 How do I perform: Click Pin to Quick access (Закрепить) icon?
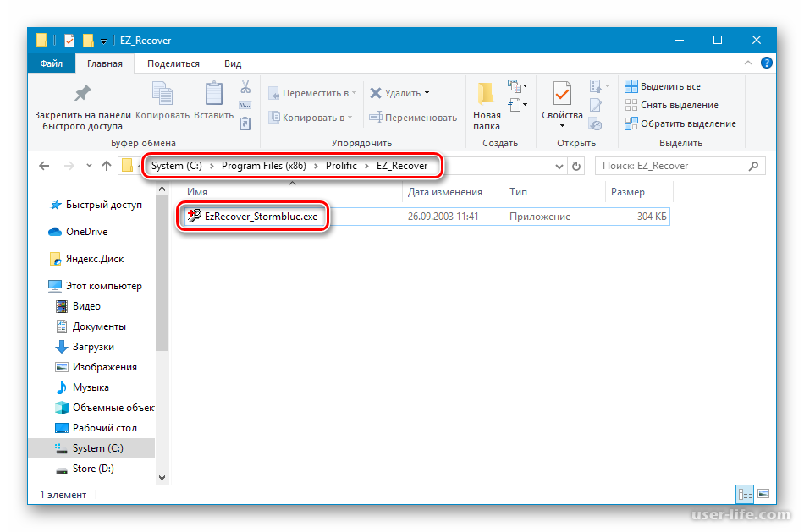82,94
